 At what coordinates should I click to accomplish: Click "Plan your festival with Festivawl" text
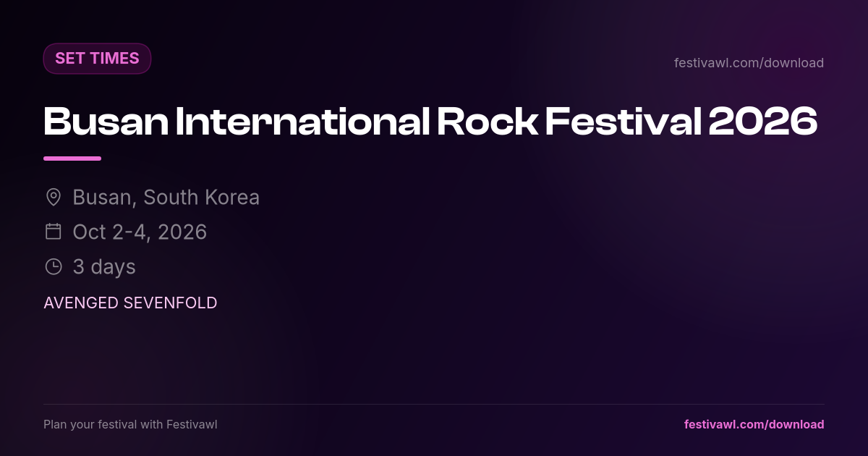(x=130, y=424)
